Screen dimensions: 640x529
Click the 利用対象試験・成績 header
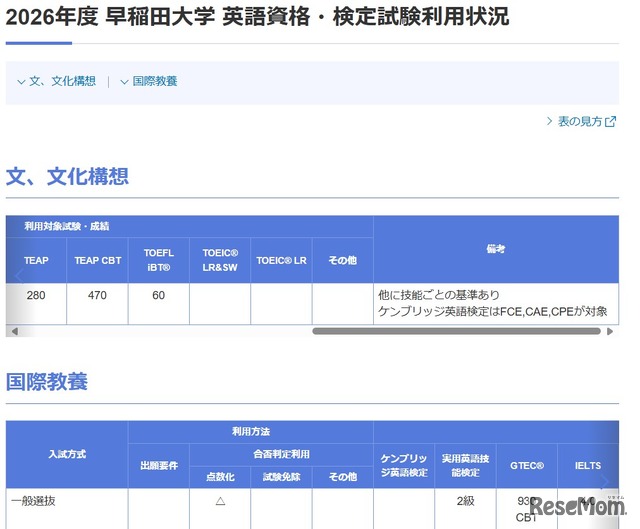pyautogui.click(x=67, y=226)
